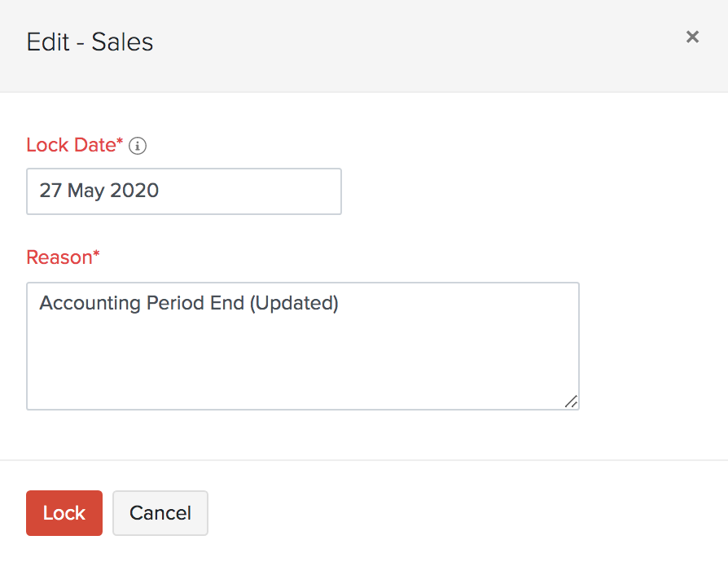728x562 pixels.
Task: Click the "Lock Date" field label
Action: [x=71, y=145]
